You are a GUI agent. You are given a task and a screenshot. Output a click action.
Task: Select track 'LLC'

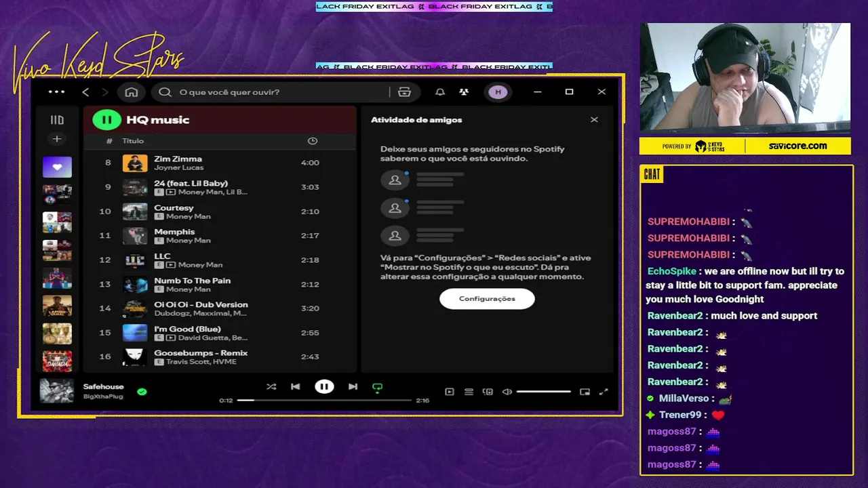162,256
